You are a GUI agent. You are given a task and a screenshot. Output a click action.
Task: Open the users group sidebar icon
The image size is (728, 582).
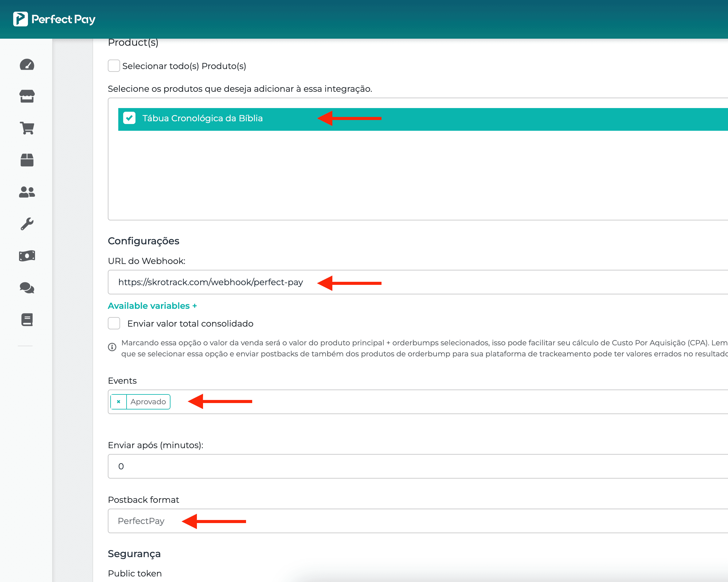tap(27, 192)
